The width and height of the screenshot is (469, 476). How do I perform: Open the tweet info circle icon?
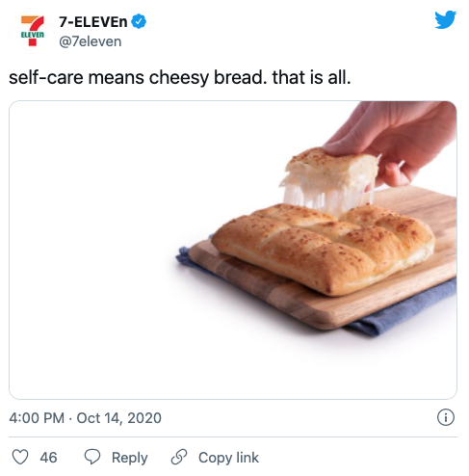(446, 417)
